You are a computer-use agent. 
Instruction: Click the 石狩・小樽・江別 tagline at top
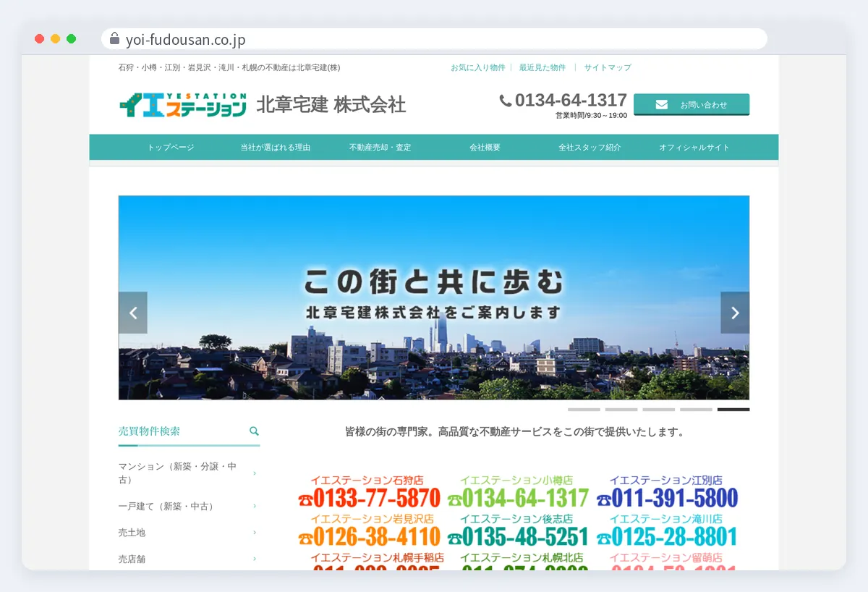[x=229, y=67]
